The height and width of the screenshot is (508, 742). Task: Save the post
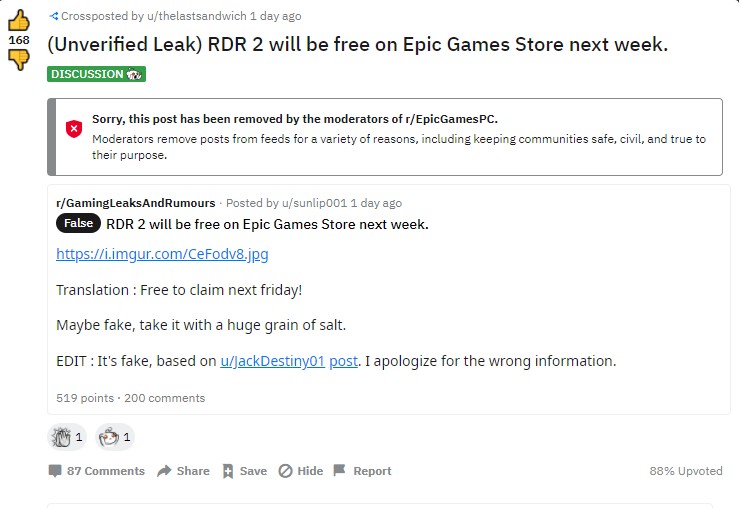coord(245,471)
